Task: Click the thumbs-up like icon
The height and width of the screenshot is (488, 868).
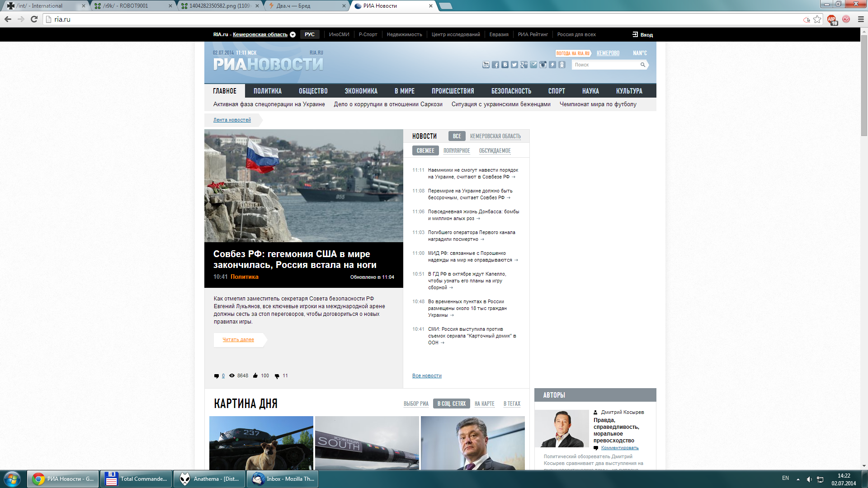Action: click(255, 375)
